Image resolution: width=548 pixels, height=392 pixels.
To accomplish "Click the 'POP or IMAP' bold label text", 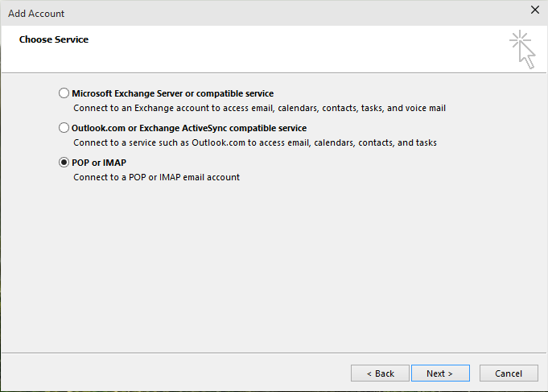I will click(x=99, y=163).
